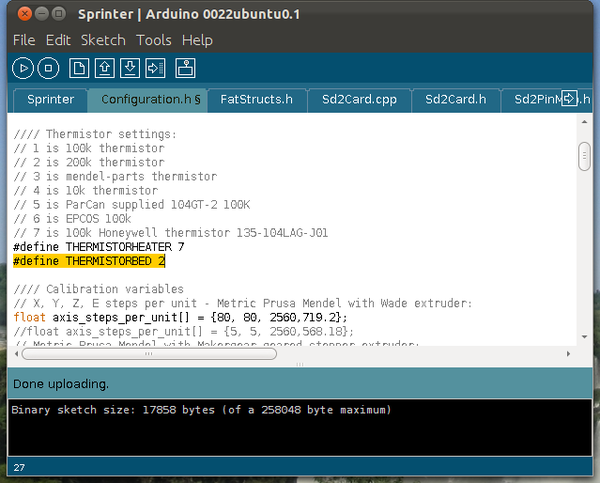Open the Serial Monitor
The image size is (600, 483).
pyautogui.click(x=185, y=68)
